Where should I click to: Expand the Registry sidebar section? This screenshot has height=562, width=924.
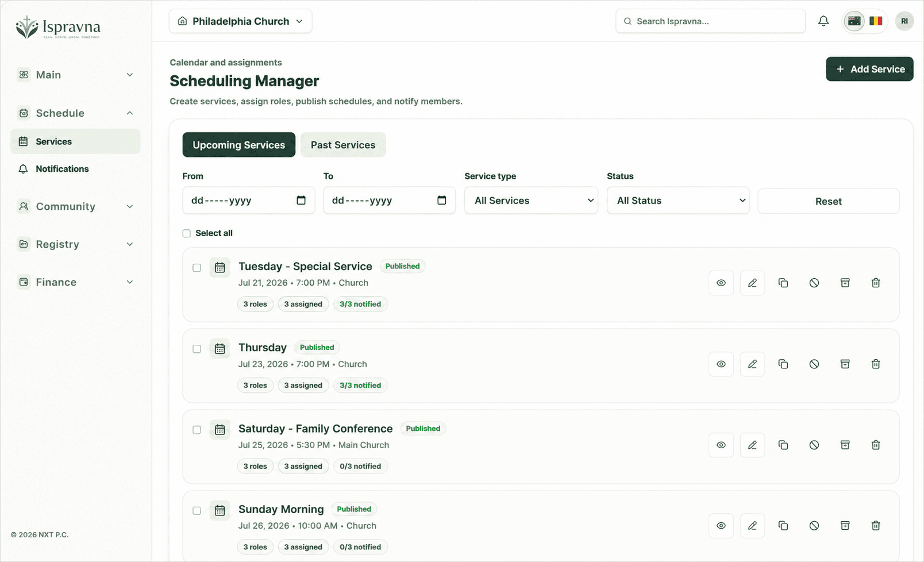[75, 244]
